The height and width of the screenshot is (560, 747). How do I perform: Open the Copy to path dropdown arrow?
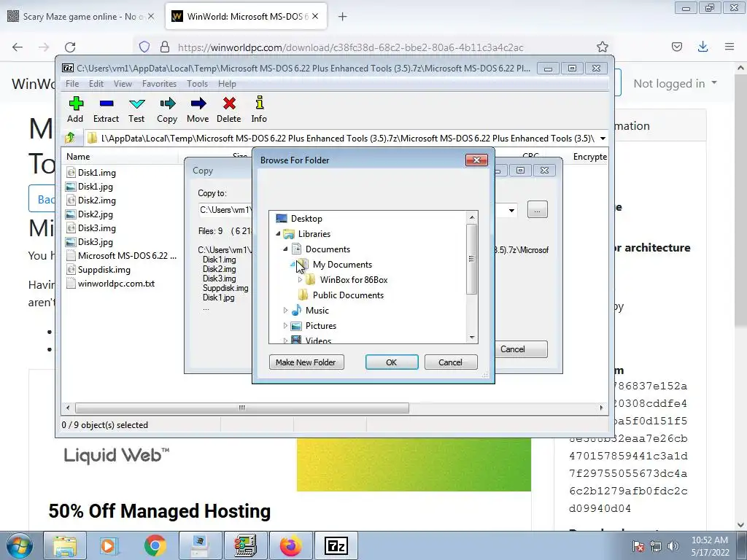(511, 210)
